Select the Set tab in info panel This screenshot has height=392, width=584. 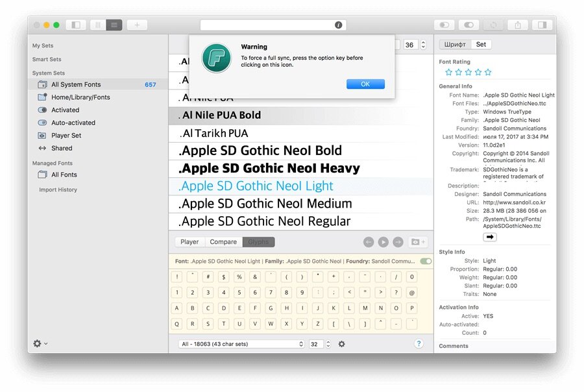pos(481,44)
